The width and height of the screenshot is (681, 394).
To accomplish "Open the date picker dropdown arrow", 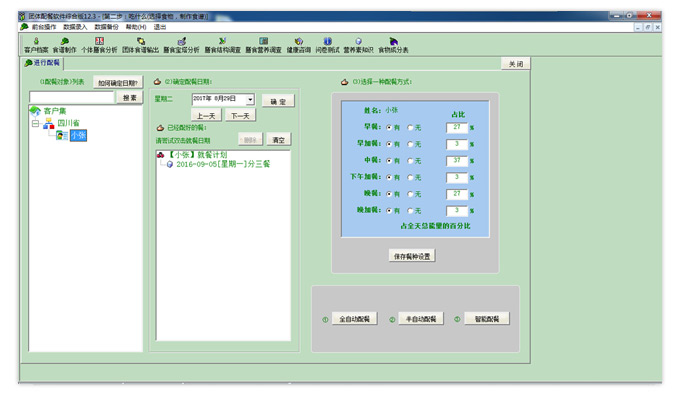I will (x=250, y=99).
